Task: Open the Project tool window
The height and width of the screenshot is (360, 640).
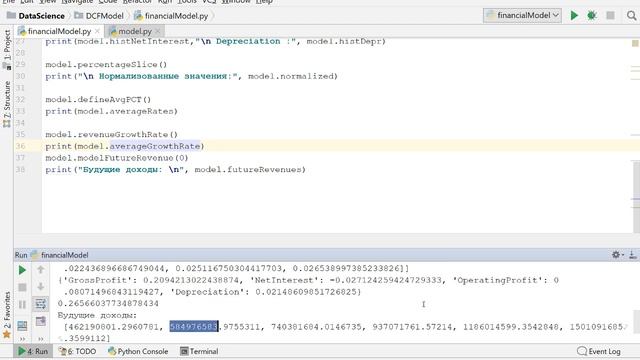Action: [x=7, y=49]
